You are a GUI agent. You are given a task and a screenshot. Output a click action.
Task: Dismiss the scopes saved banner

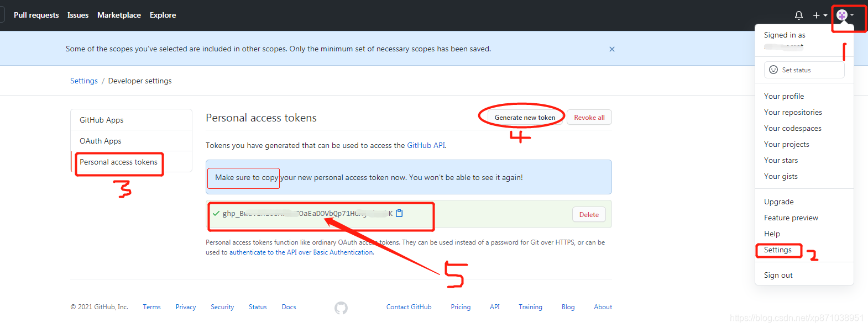pos(612,49)
